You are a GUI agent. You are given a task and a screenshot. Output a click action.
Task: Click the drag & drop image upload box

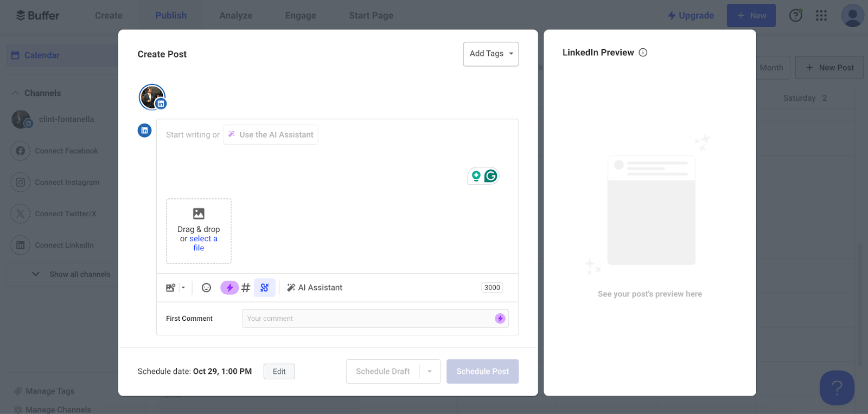[199, 231]
